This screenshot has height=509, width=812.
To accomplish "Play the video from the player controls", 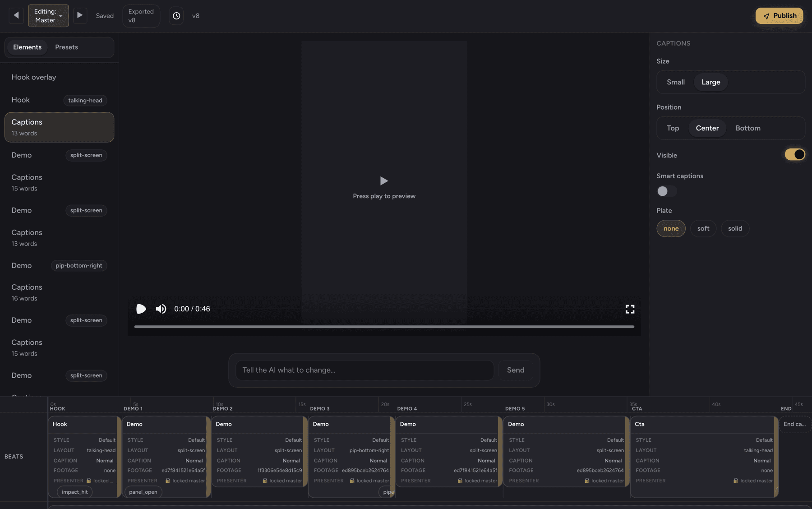I will coord(141,309).
